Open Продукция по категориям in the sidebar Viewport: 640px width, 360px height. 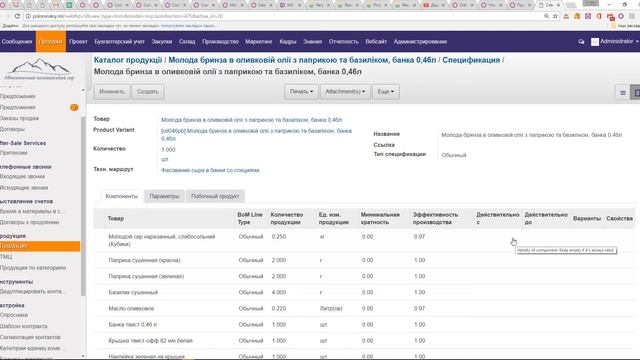click(33, 268)
